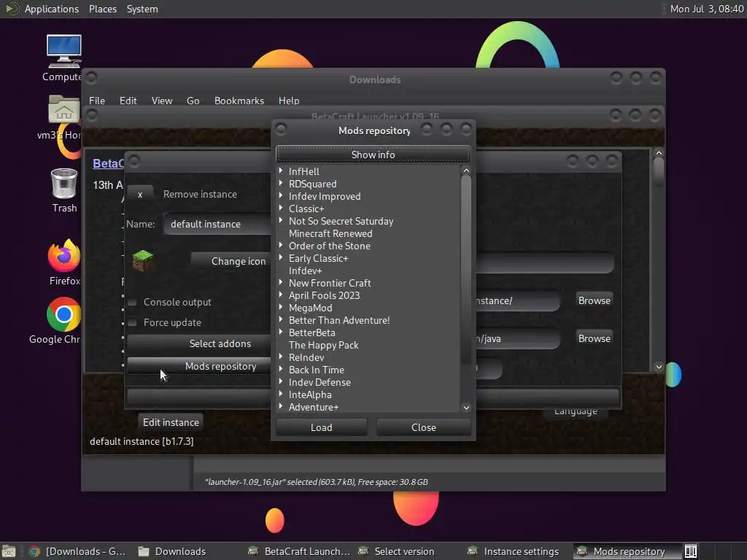The width and height of the screenshot is (747, 560).
Task: Click the Change icon button
Action: pyautogui.click(x=231, y=261)
